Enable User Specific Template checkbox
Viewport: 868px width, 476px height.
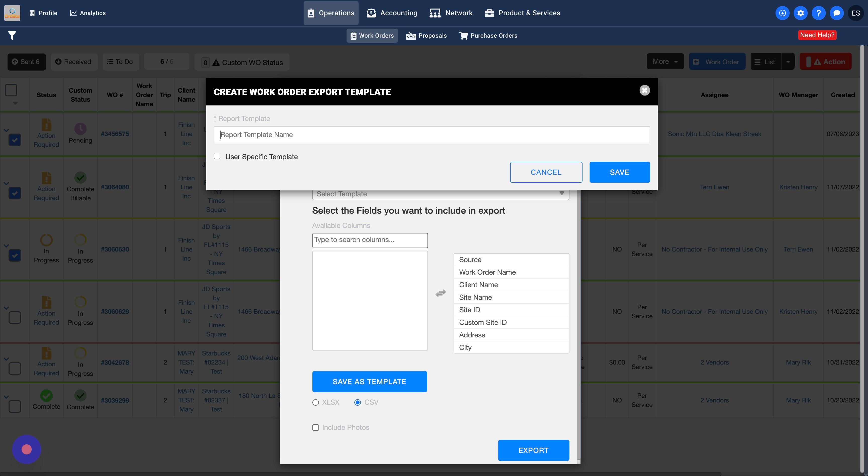217,156
